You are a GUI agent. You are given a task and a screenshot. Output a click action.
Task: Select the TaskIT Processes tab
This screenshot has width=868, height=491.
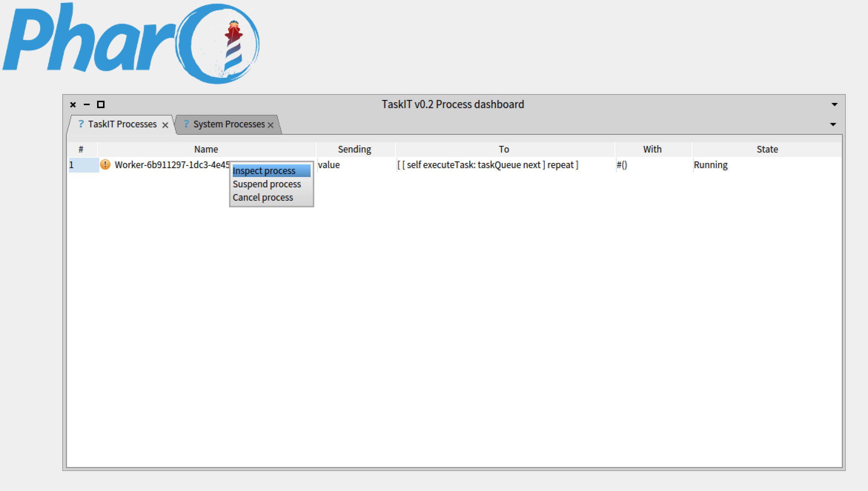point(122,124)
